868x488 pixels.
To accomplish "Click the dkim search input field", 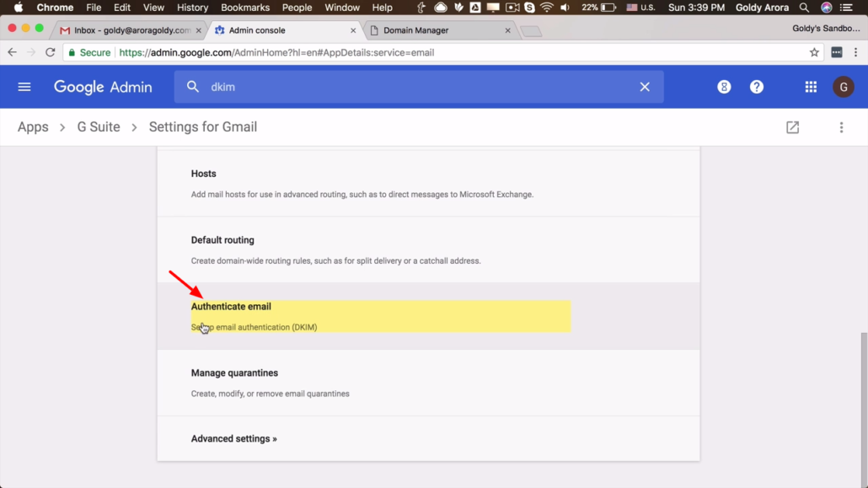I will 421,87.
